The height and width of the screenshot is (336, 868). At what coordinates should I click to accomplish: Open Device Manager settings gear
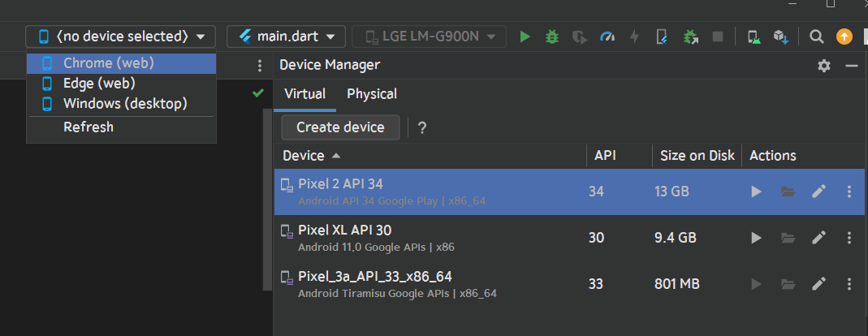pos(823,66)
